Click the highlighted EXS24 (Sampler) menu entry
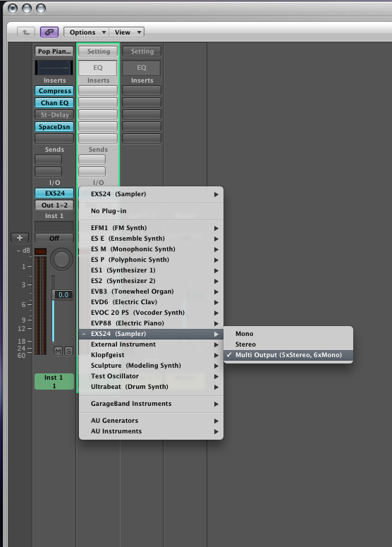The image size is (392, 547). pos(151,334)
